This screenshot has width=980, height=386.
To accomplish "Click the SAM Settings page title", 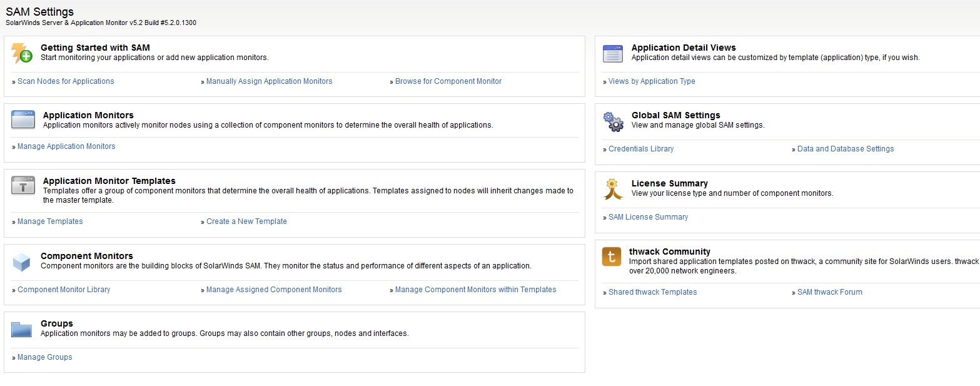I will click(x=40, y=12).
